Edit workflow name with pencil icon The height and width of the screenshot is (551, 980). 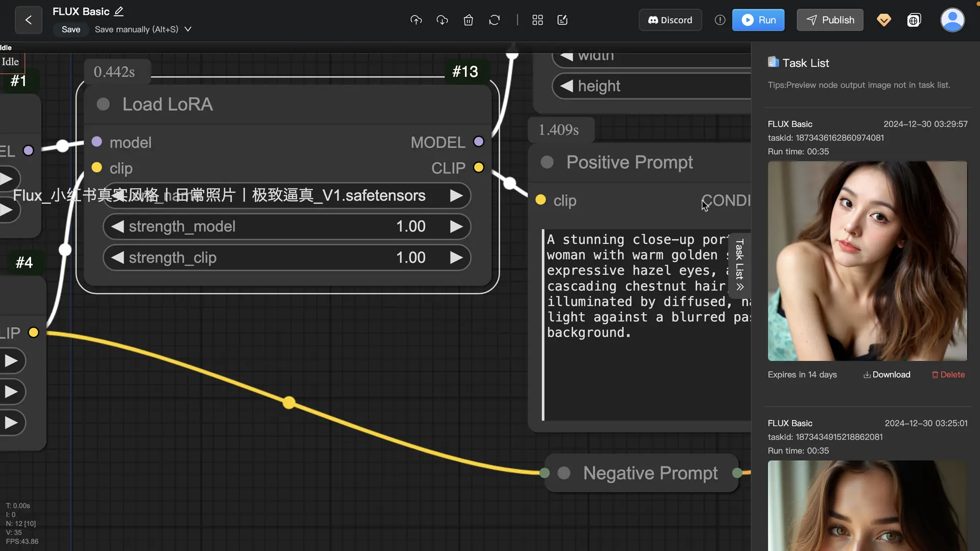pos(119,11)
